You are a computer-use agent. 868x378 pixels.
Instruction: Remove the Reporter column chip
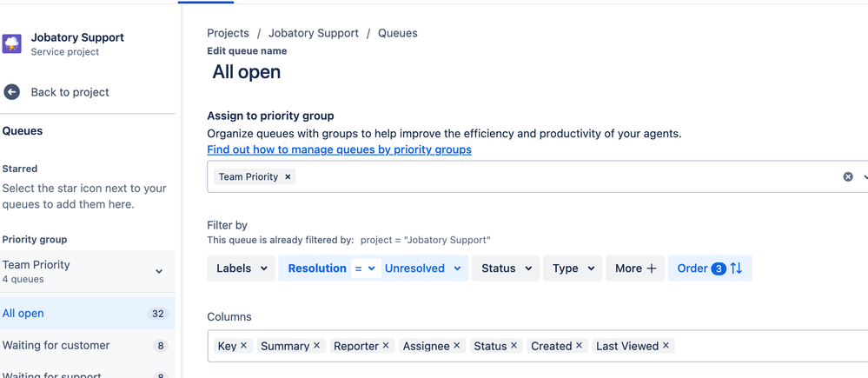[386, 345]
